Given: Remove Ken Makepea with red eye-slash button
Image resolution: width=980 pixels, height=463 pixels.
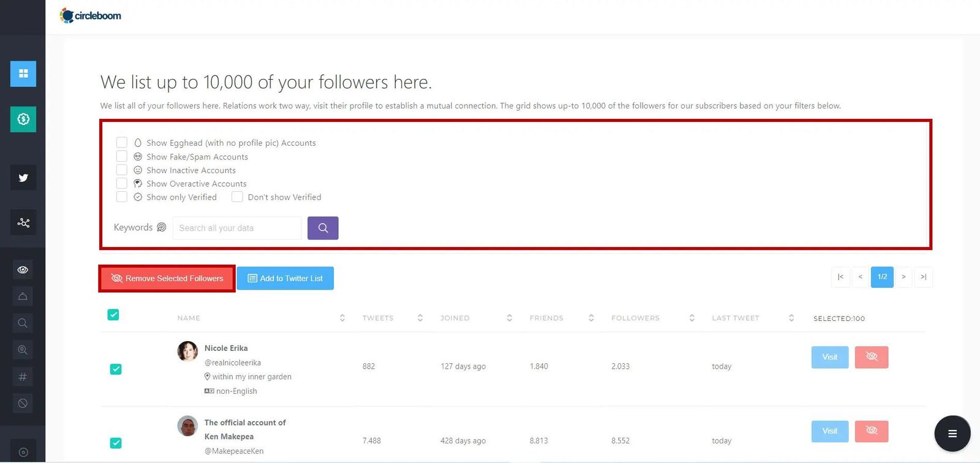Looking at the screenshot, I should (x=871, y=431).
